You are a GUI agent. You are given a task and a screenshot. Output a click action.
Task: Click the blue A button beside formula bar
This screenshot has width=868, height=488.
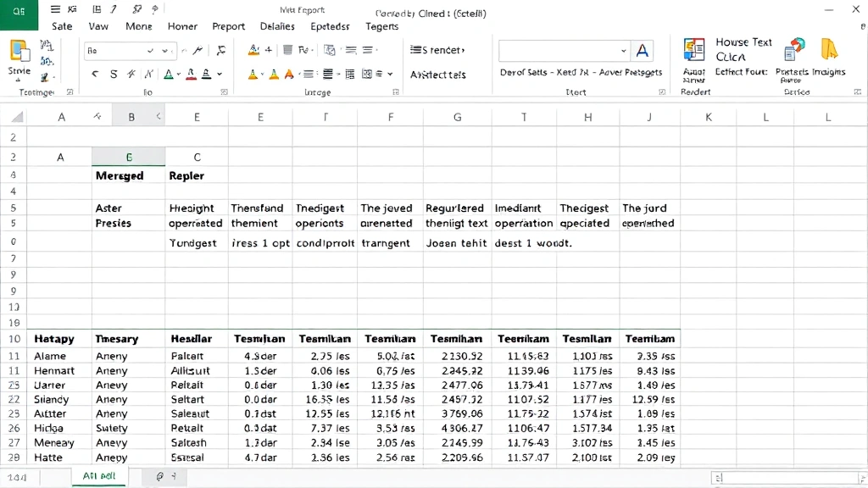(x=642, y=51)
